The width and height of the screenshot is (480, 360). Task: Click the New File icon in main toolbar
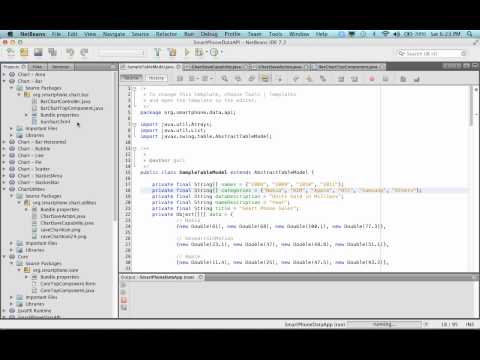pyautogui.click(x=10, y=52)
